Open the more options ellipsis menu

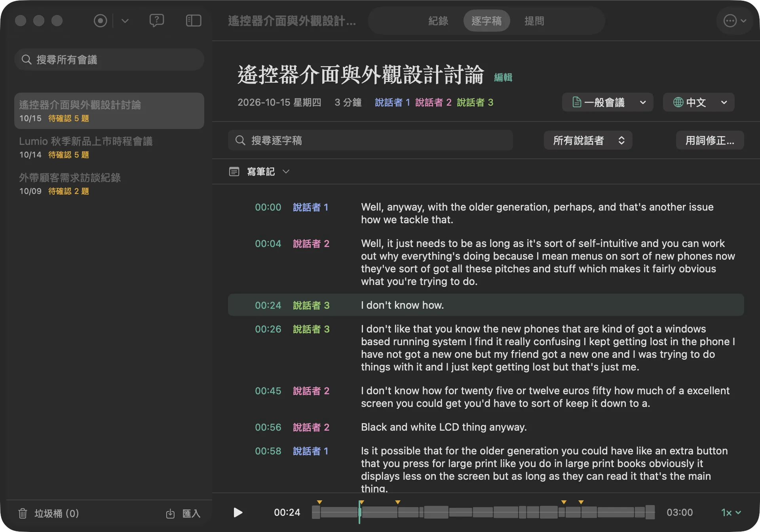(735, 21)
